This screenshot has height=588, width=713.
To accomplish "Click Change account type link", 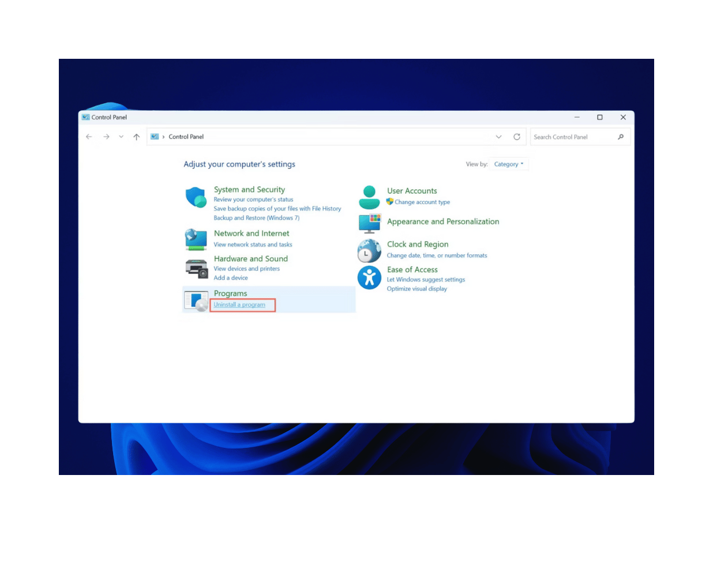I will [422, 202].
